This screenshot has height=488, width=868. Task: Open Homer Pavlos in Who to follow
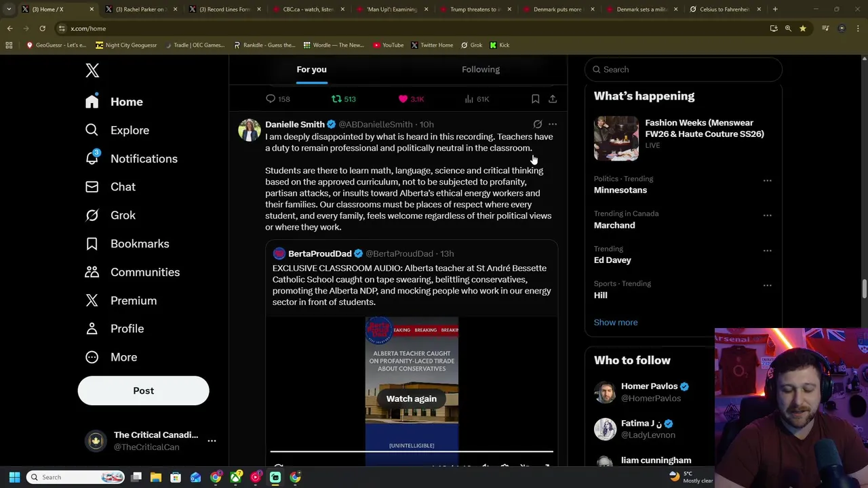pos(650,386)
